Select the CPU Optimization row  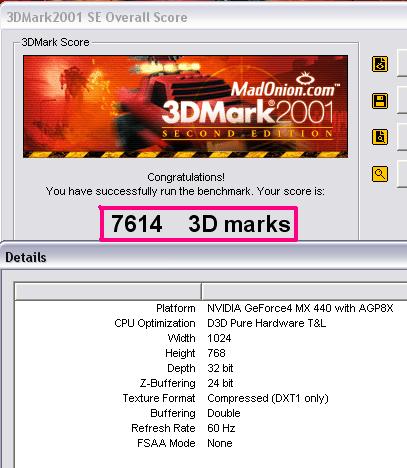[x=211, y=323]
